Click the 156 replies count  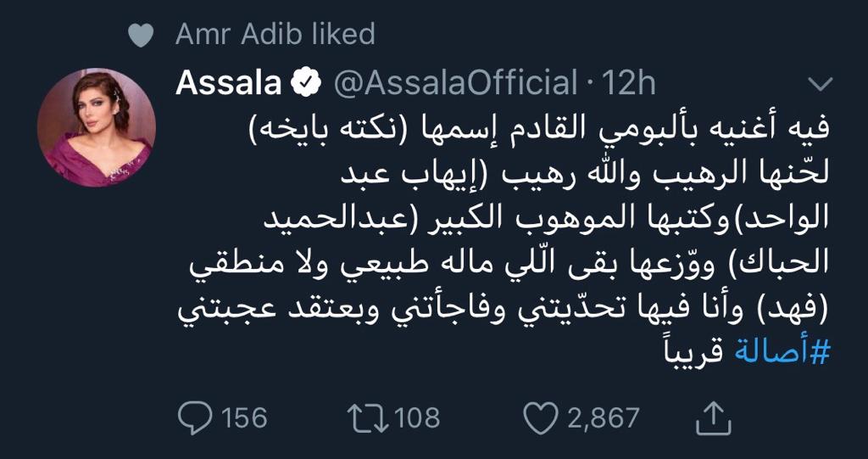point(244,417)
